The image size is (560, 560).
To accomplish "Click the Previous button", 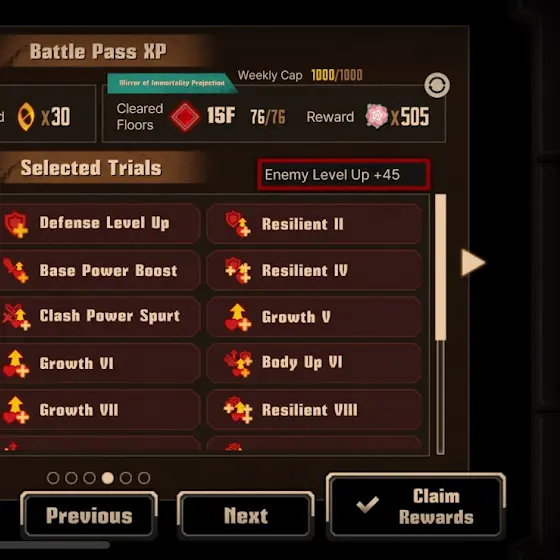I will 89,515.
